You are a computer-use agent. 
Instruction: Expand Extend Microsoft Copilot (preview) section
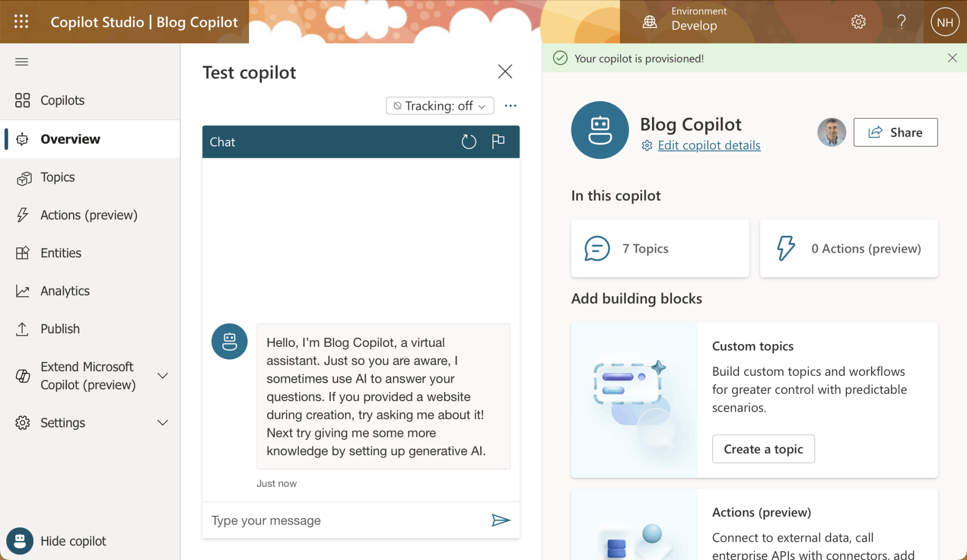(x=163, y=376)
